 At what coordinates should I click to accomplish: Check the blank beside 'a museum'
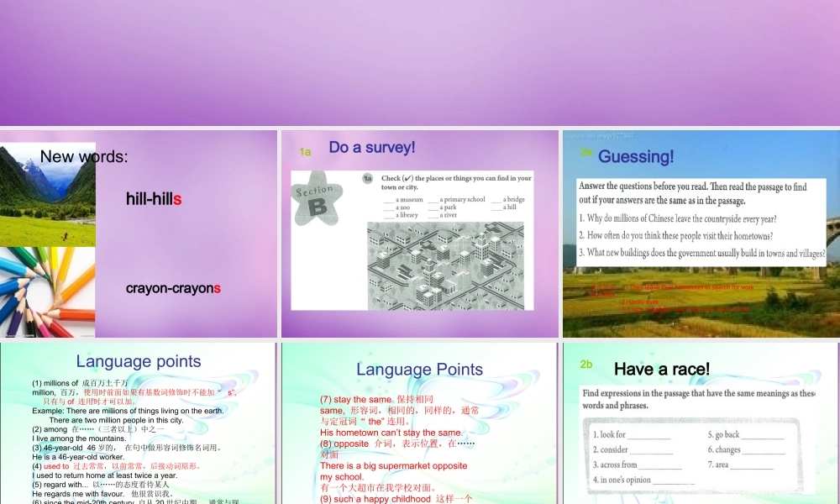389,200
